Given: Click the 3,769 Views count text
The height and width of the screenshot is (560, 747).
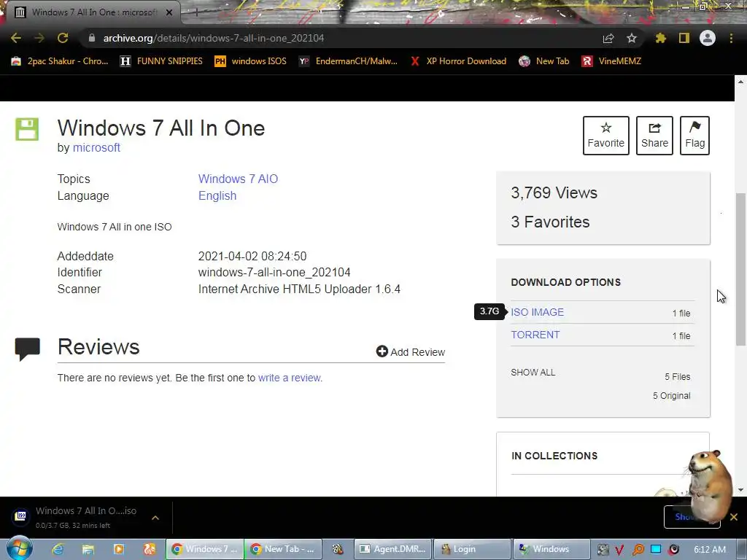Looking at the screenshot, I should click(554, 192).
